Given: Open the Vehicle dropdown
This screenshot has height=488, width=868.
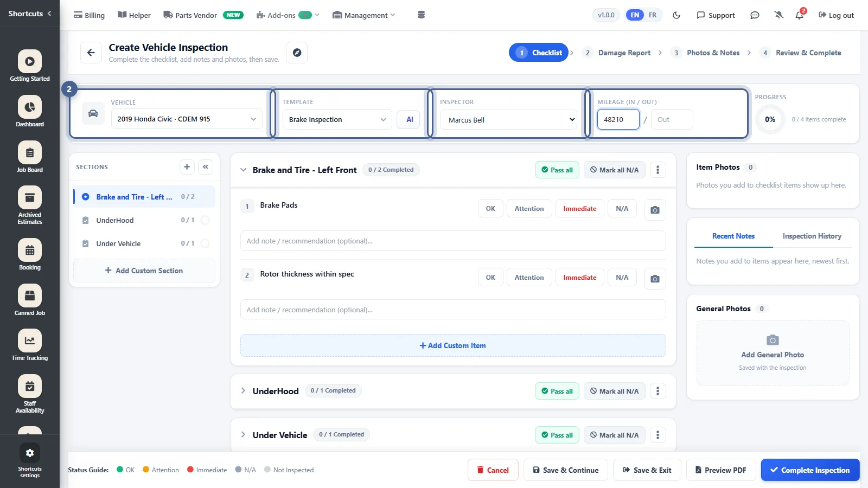Looking at the screenshot, I should 187,119.
